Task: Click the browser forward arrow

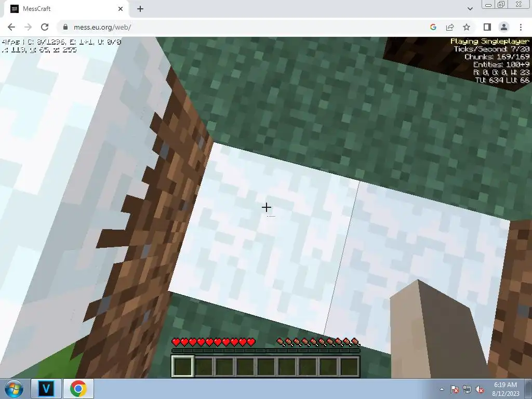Action: (28, 27)
